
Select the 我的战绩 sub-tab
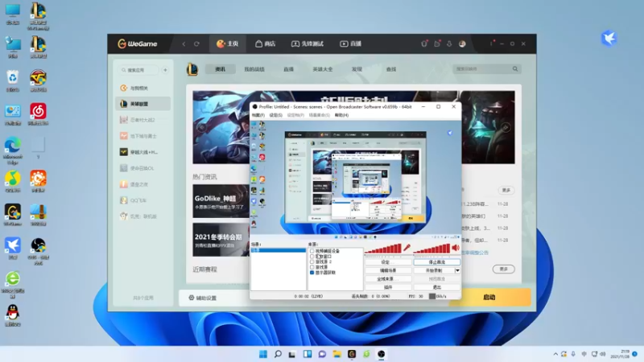pos(254,69)
